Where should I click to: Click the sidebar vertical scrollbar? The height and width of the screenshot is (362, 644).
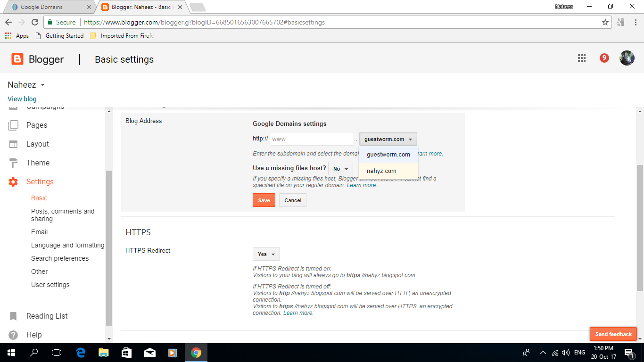(109, 247)
